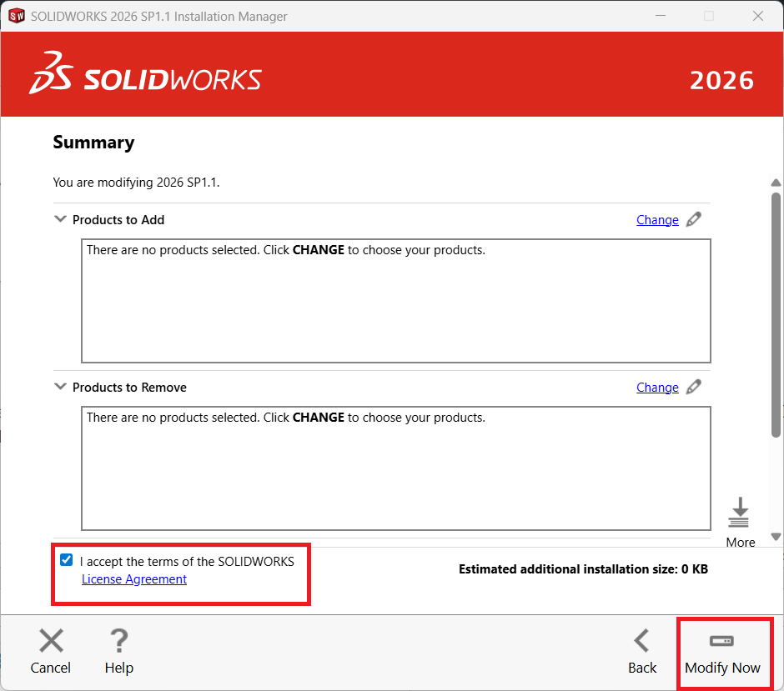Uncheck the accept license terms checkbox
The width and height of the screenshot is (784, 691).
67,560
